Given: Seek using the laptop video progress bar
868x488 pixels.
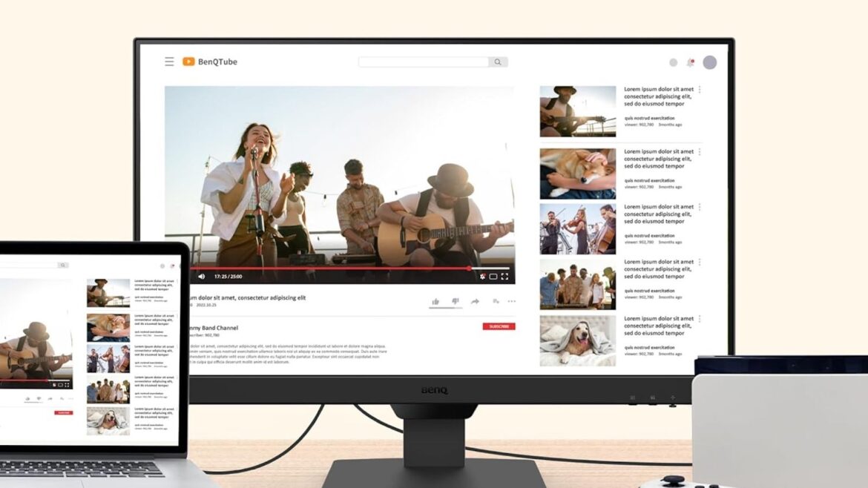Looking at the screenshot, I should pyautogui.click(x=36, y=380).
